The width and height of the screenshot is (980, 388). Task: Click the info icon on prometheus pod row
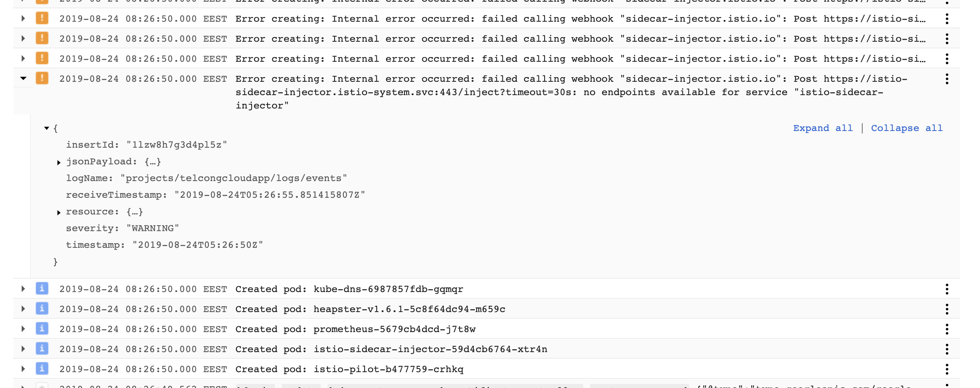tap(42, 329)
